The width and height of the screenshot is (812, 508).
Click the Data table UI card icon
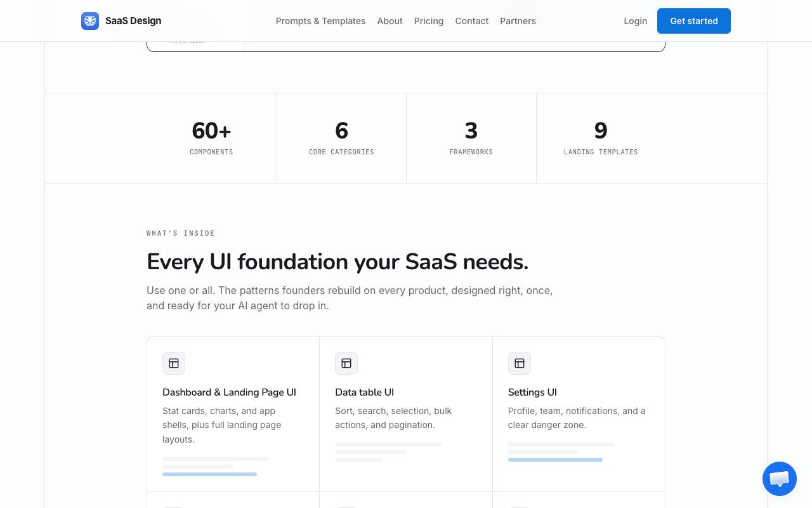(346, 363)
